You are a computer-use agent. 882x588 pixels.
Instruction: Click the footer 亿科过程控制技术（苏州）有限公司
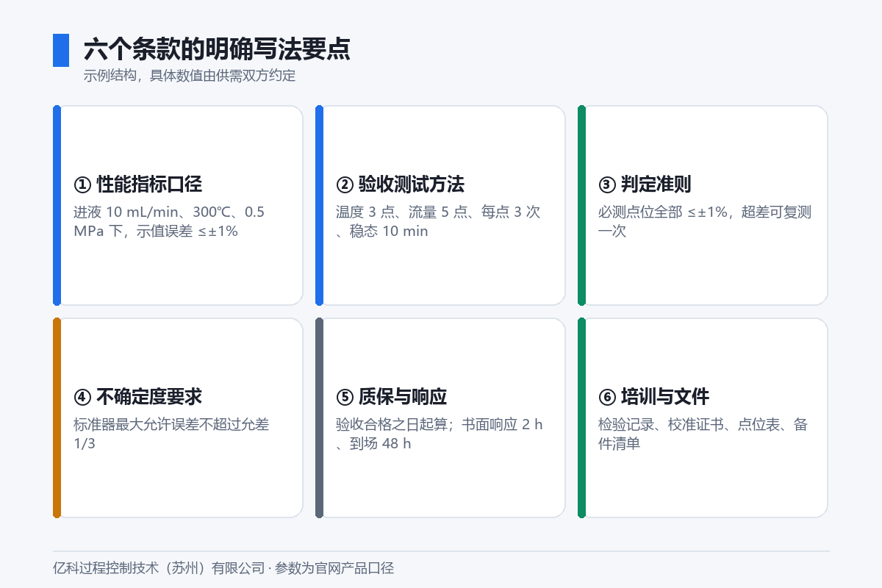point(159,568)
